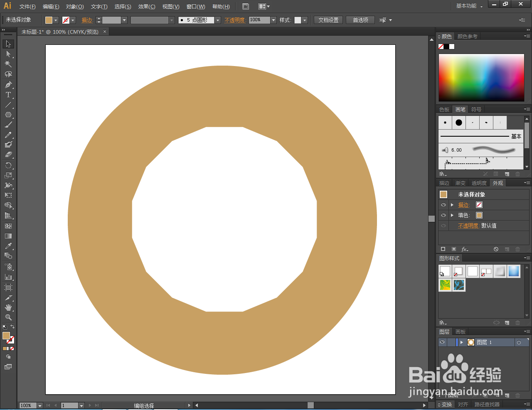The image size is (532, 410).
Task: Switch to the 符号 tab
Action: [x=476, y=110]
